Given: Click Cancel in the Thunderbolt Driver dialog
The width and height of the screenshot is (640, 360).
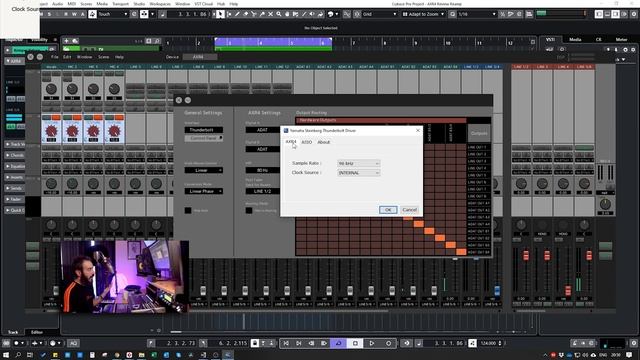Looking at the screenshot, I should coord(409,209).
